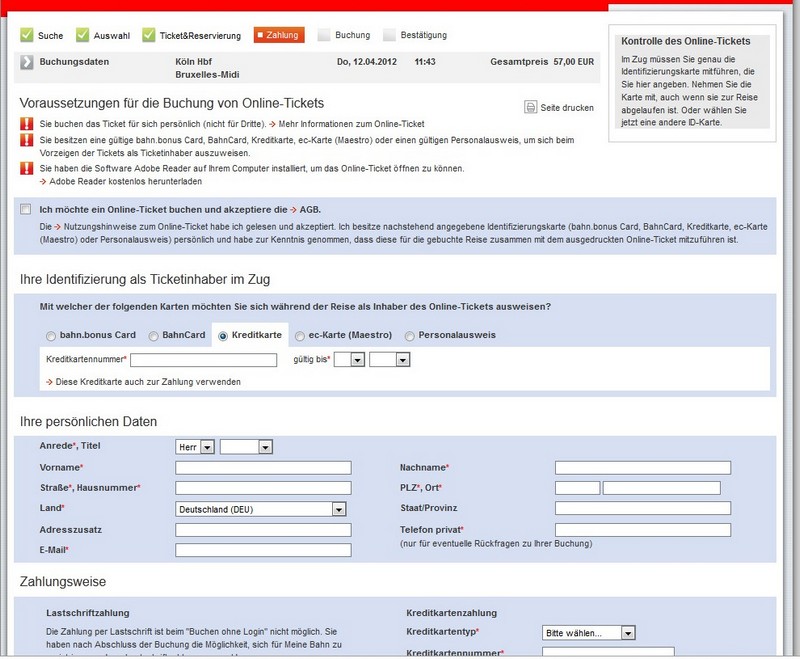Open the Kreditkartentyp 'Bitte wählen...' dropdown

tap(588, 633)
